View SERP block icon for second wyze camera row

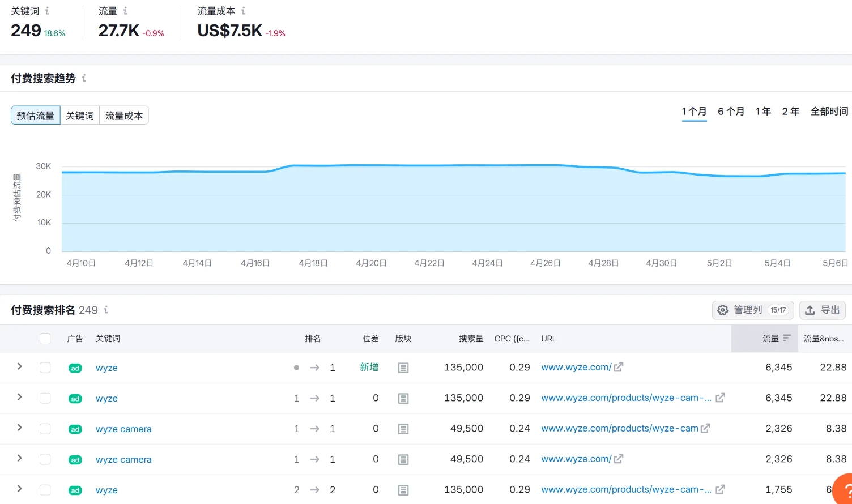pyautogui.click(x=403, y=460)
